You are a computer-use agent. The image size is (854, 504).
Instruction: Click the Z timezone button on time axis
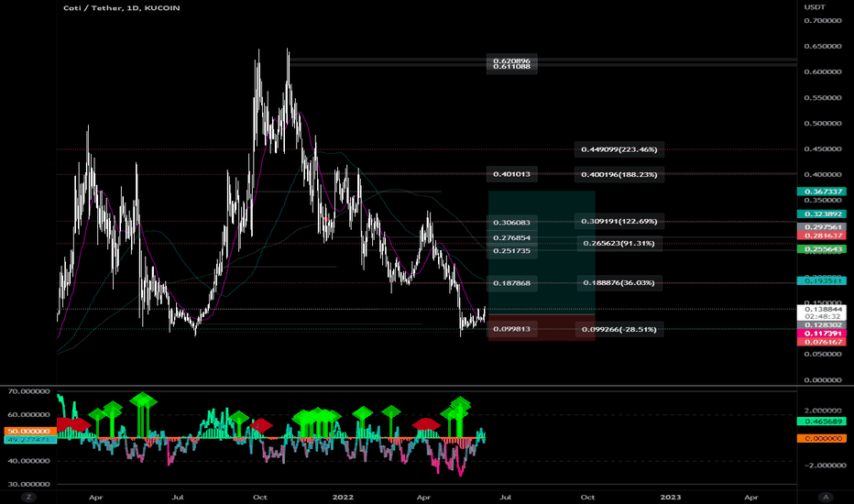coord(28,497)
